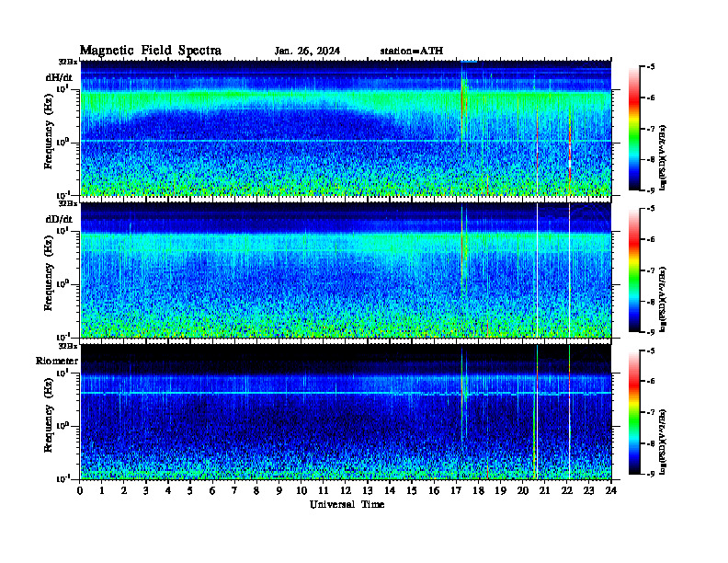
Task: Click the "8" hour tick label on the time axis
Action: pyautogui.click(x=256, y=491)
